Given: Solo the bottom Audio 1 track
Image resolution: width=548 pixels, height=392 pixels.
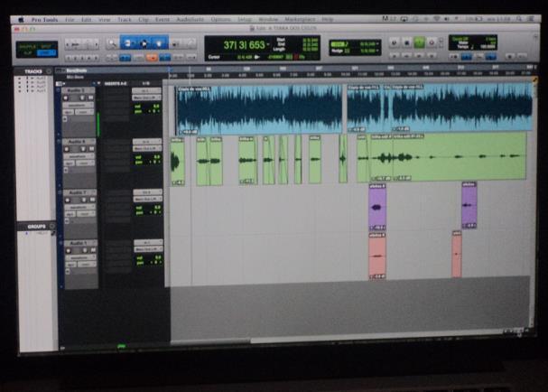Looking at the screenshot, I should pos(85,250).
